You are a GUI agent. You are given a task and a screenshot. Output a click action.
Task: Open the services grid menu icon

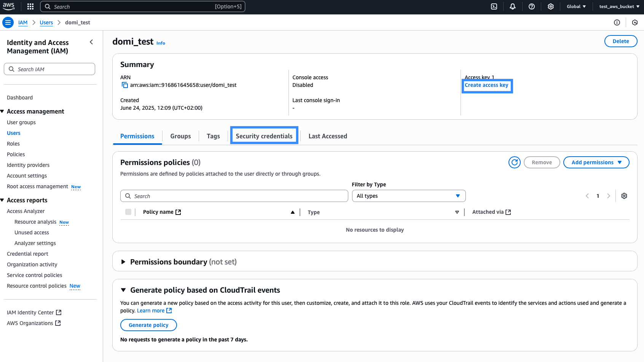pyautogui.click(x=30, y=6)
